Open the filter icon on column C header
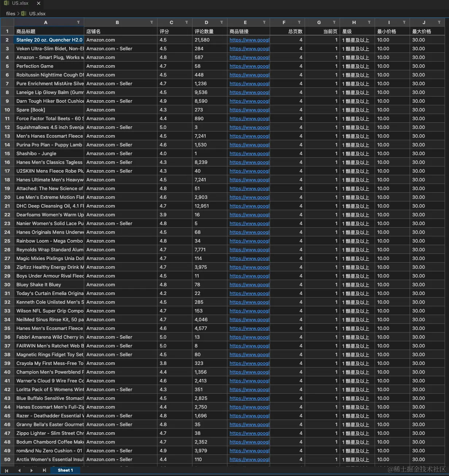Image resolution: width=449 pixels, height=476 pixels. click(x=187, y=23)
